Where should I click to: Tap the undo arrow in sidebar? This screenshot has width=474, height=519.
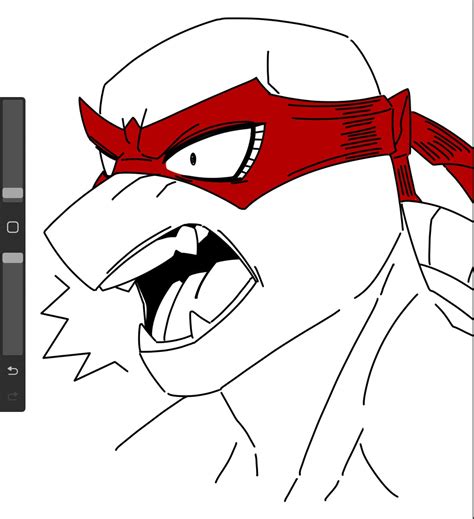coord(13,371)
